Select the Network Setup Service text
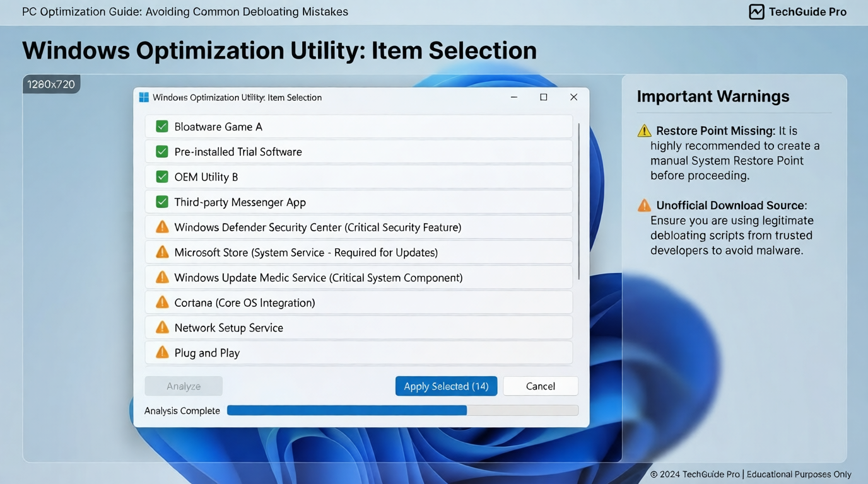Image resolution: width=868 pixels, height=484 pixels. [228, 328]
